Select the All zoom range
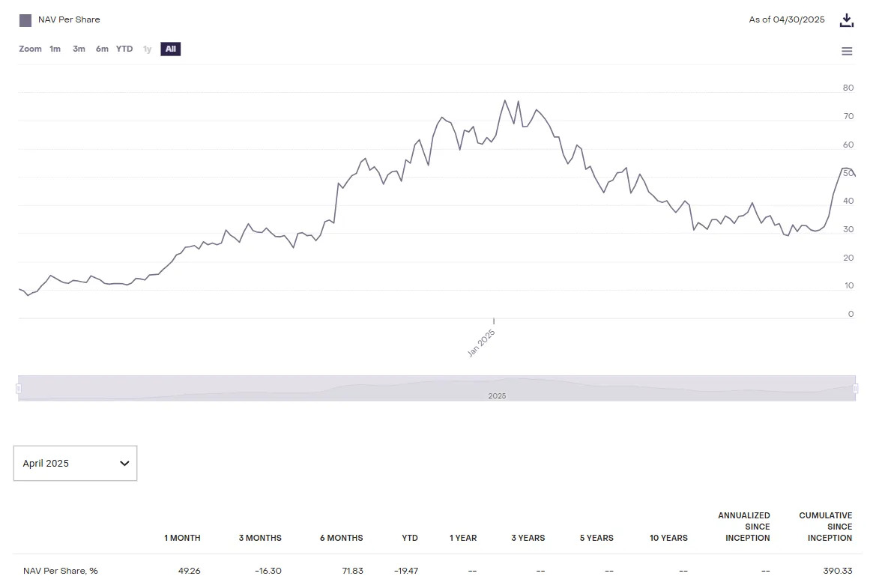 point(171,49)
